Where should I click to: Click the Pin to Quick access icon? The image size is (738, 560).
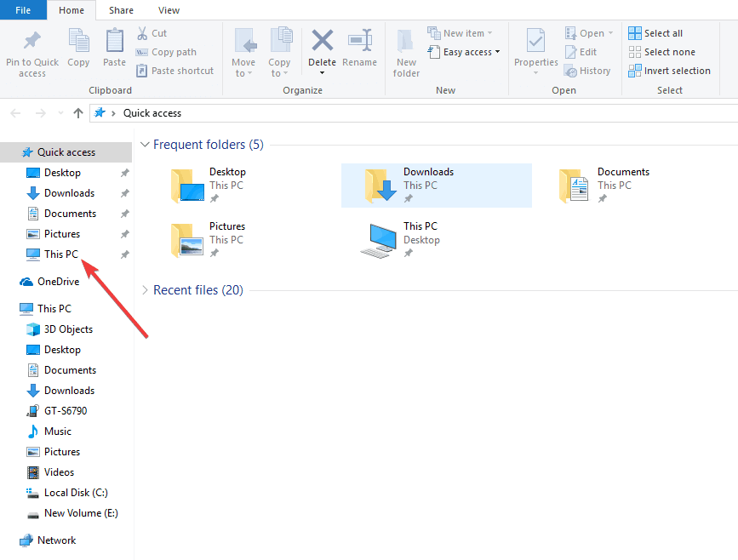coord(32,41)
